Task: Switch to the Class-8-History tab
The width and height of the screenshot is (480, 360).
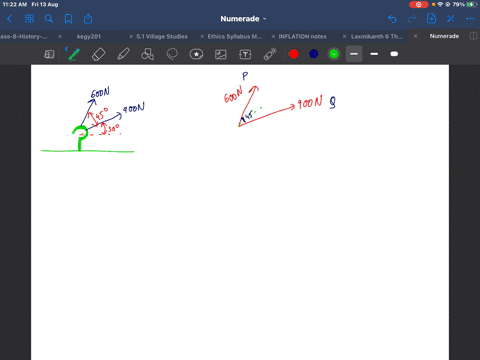Action: coord(24,37)
